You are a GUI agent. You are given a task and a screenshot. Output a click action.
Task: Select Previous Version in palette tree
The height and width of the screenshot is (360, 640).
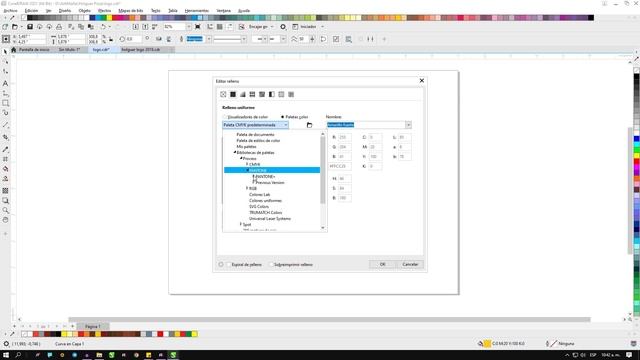(270, 182)
